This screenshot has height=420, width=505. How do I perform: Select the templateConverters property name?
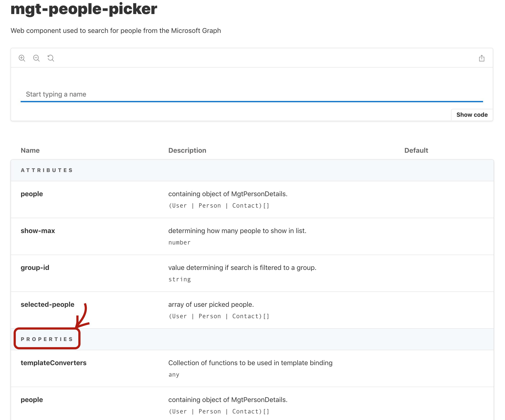[53, 363]
